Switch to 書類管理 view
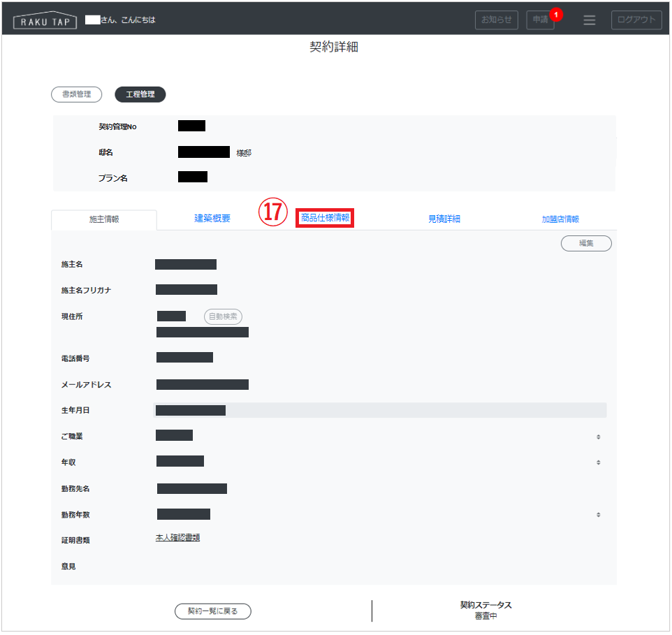 pos(77,94)
